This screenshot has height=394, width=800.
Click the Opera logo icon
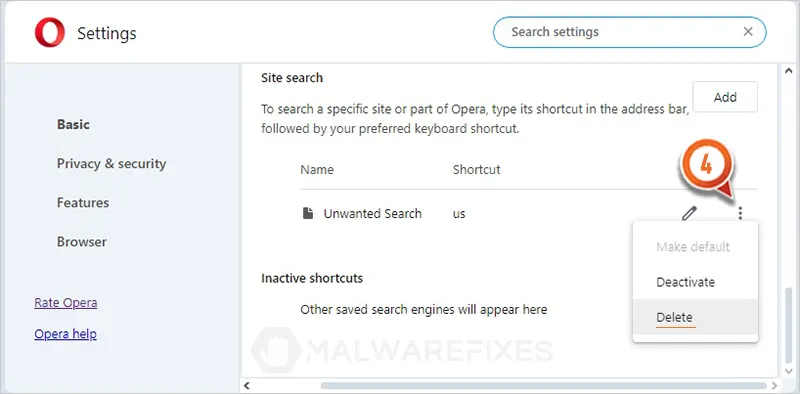tap(49, 33)
